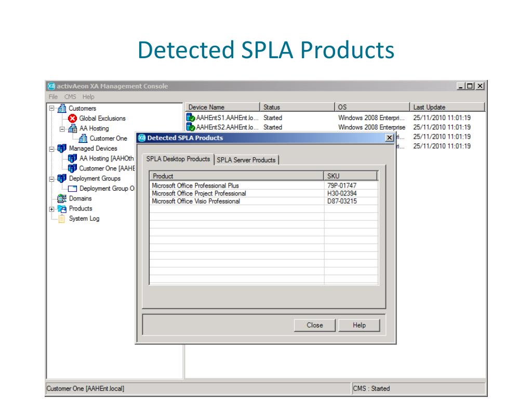This screenshot has height=399, width=532.
Task: Click the Deployment Group O window icon
Action: 72,189
